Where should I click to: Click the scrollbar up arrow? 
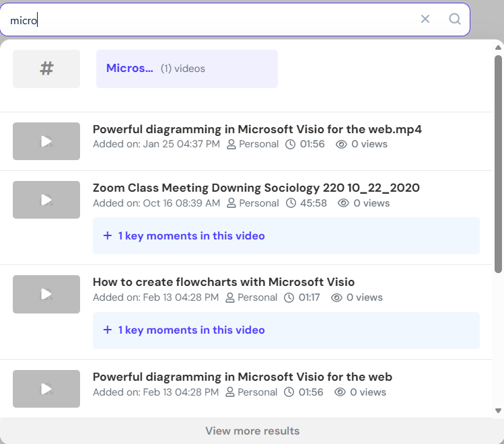(498, 48)
